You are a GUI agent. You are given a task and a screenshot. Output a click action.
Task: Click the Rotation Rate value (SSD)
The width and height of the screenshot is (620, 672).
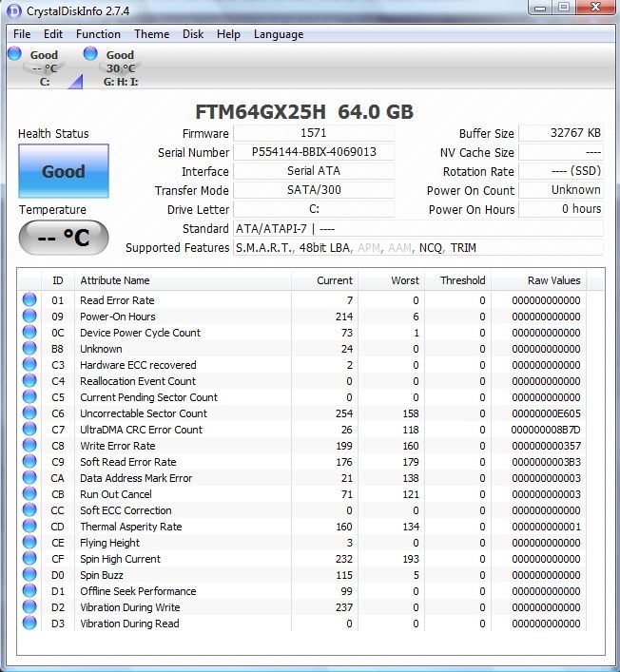pyautogui.click(x=561, y=171)
